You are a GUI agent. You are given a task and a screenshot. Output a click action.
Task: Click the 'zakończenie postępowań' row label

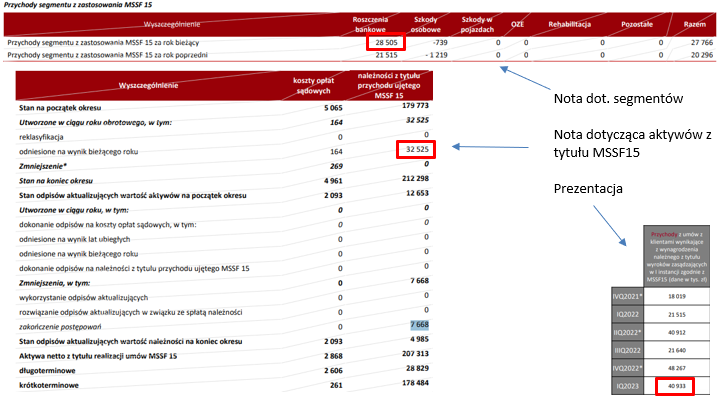pos(60,327)
